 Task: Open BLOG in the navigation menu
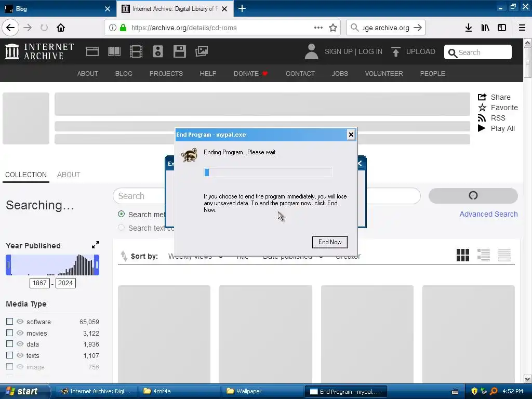click(124, 74)
